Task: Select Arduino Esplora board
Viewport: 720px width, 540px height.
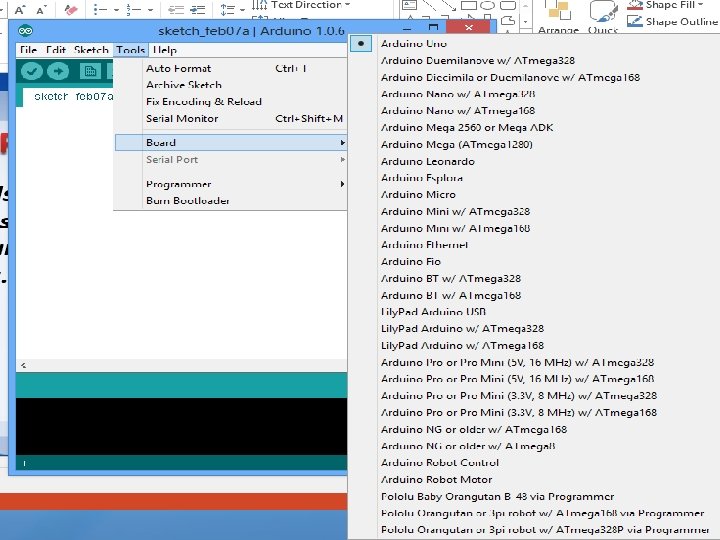Action: click(x=422, y=178)
